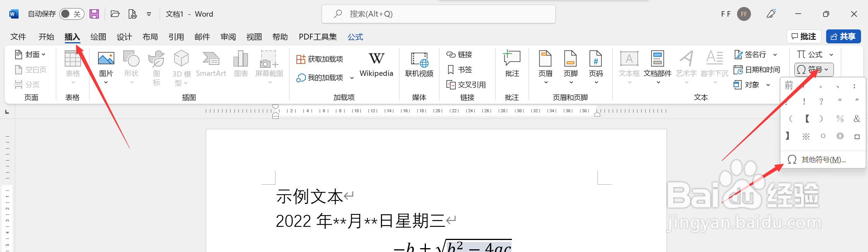Expand the Equation (公式) dropdown arrow
The image size is (868, 252).
(x=831, y=55)
